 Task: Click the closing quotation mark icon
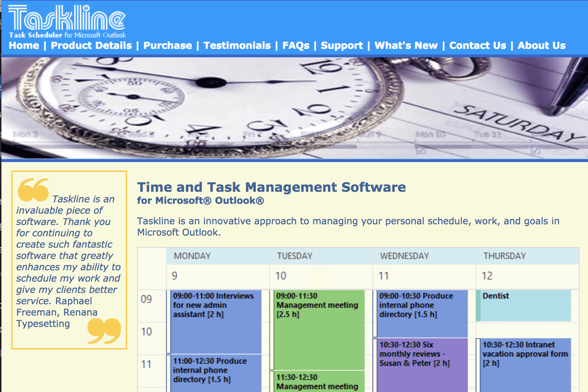(x=104, y=331)
